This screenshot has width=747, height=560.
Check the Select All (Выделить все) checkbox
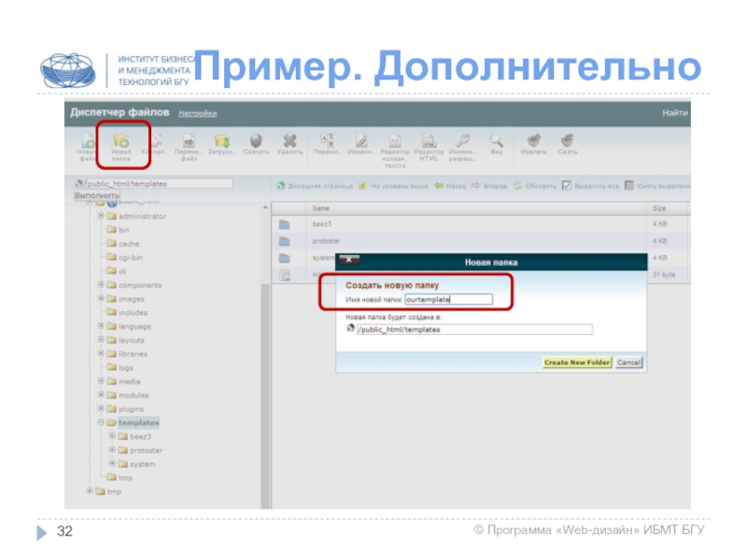click(x=567, y=185)
